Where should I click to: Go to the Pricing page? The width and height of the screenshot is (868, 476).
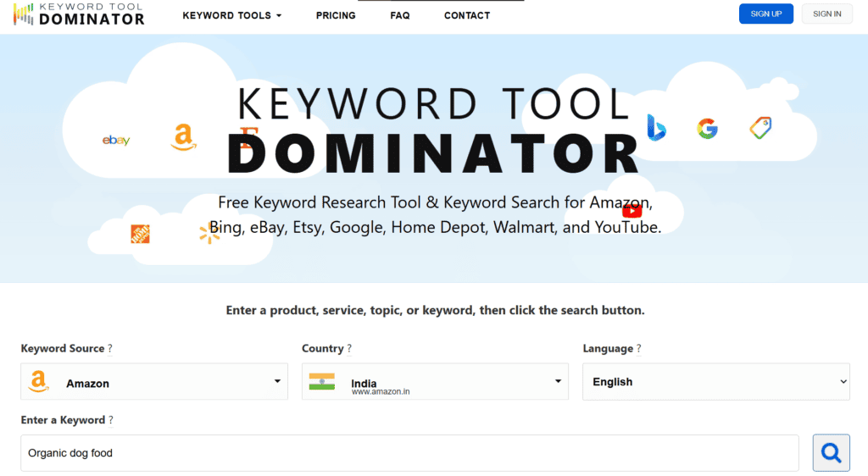336,15
